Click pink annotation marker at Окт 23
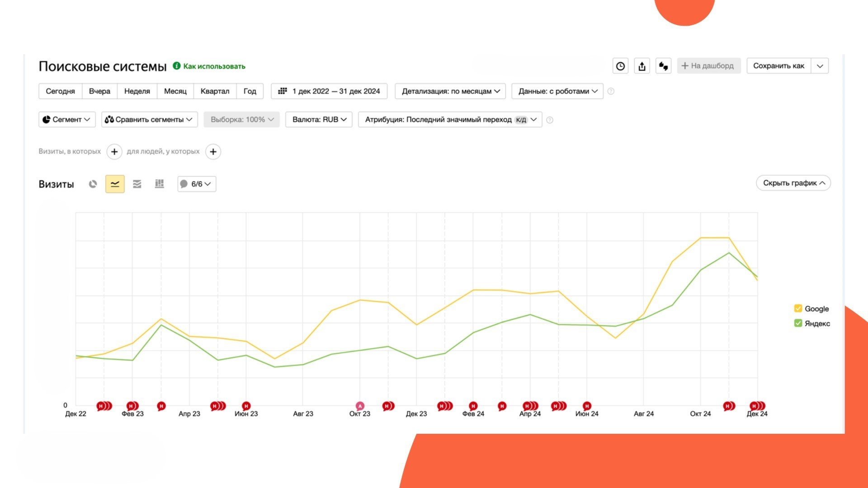This screenshot has width=868, height=488. tap(360, 406)
